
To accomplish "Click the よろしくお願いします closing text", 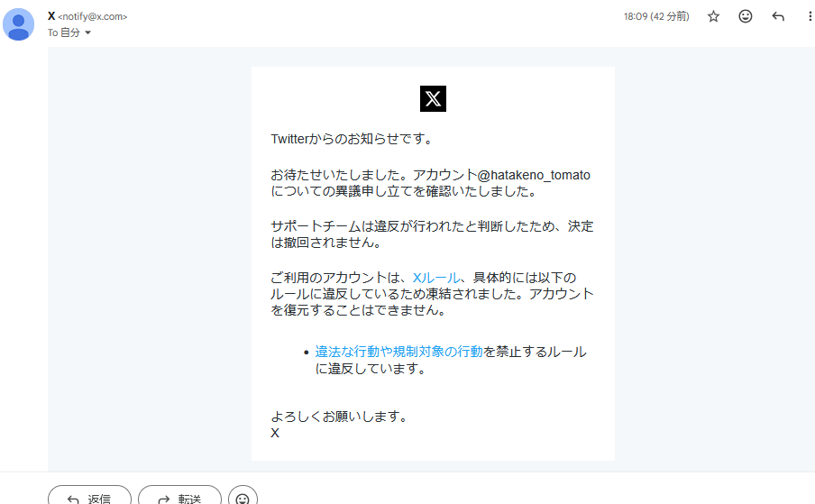I will (339, 417).
